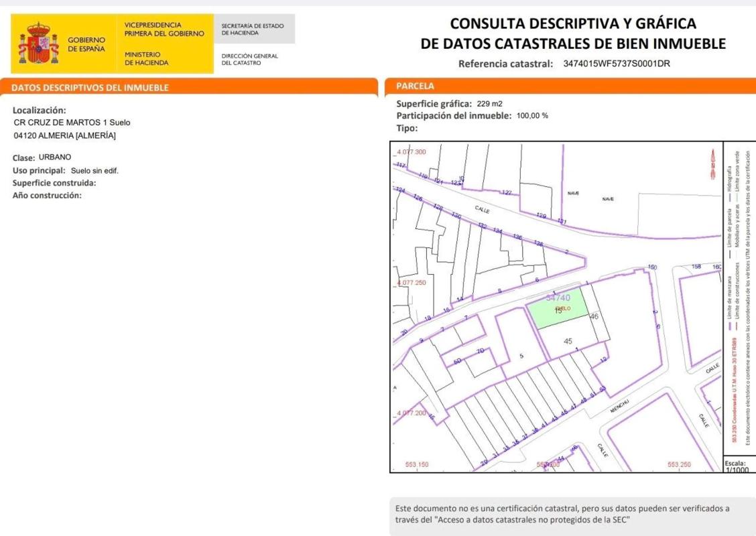756x536 pixels.
Task: Select the DATOS DESCRIPTIVOS DEL INMUEBLE header
Action: pos(90,88)
